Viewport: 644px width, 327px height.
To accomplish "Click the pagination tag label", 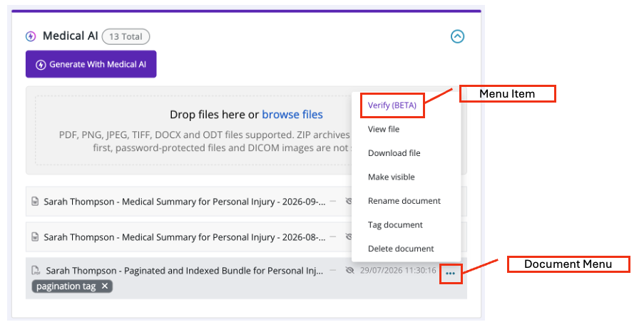I will point(66,286).
